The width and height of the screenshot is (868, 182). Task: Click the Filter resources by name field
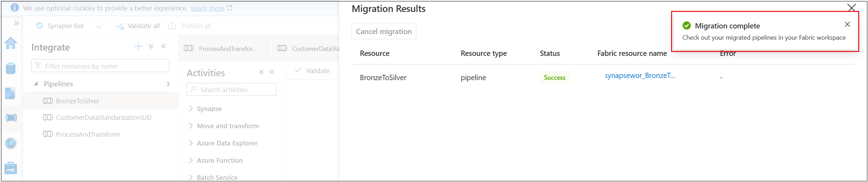pos(100,66)
